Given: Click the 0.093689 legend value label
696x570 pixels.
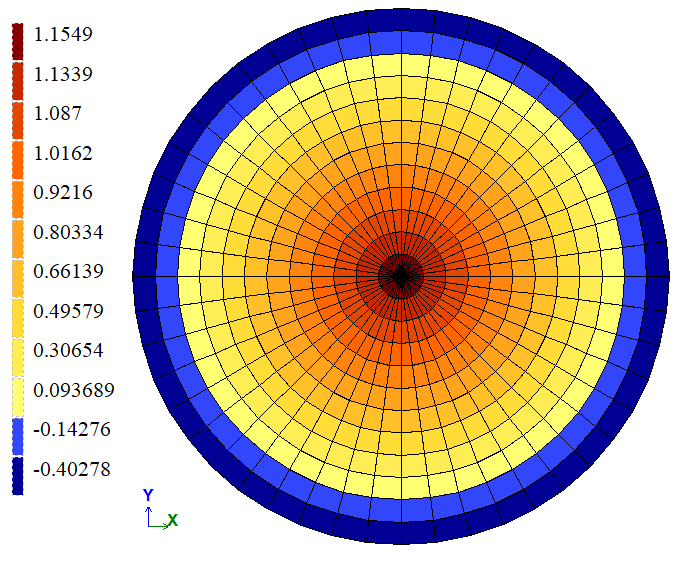Looking at the screenshot, I should coord(73,390).
